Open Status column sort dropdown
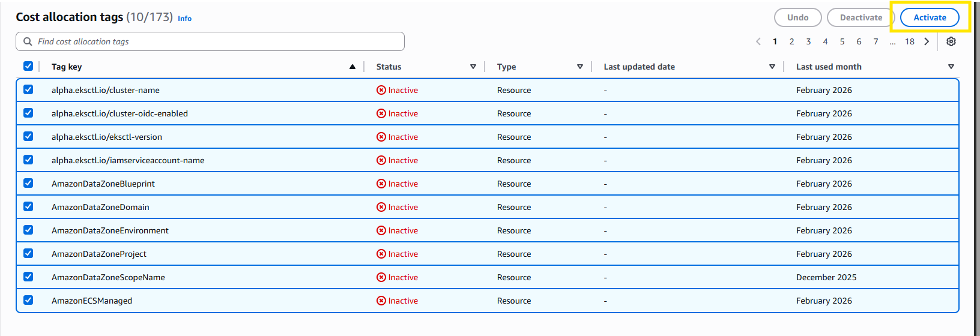 (473, 67)
